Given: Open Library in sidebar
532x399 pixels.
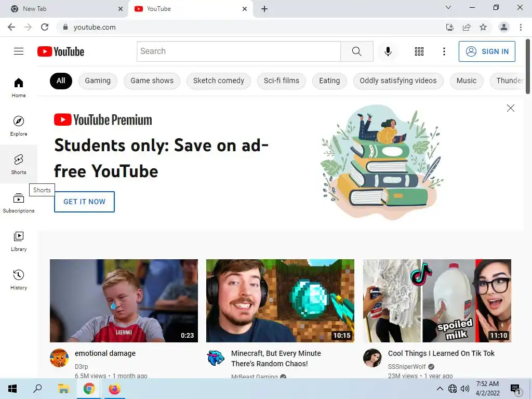Looking at the screenshot, I should (x=19, y=241).
